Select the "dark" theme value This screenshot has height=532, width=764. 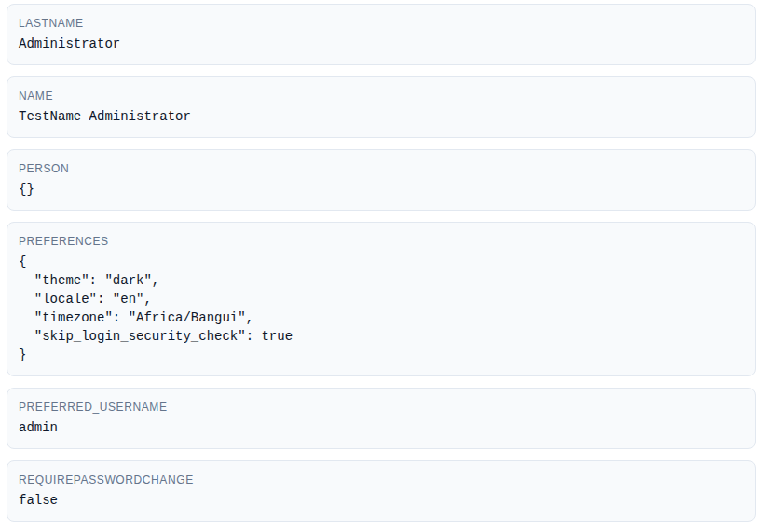(131, 280)
